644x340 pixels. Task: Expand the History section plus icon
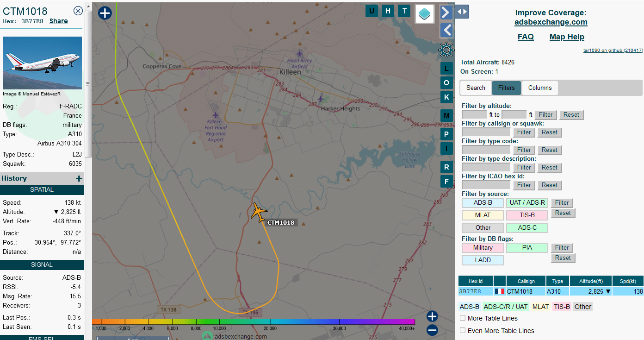[79, 178]
